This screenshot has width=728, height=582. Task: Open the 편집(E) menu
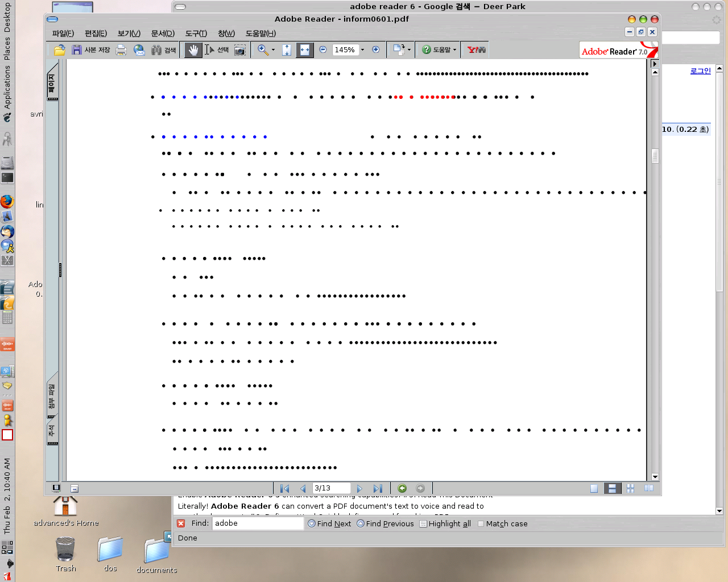pos(96,34)
